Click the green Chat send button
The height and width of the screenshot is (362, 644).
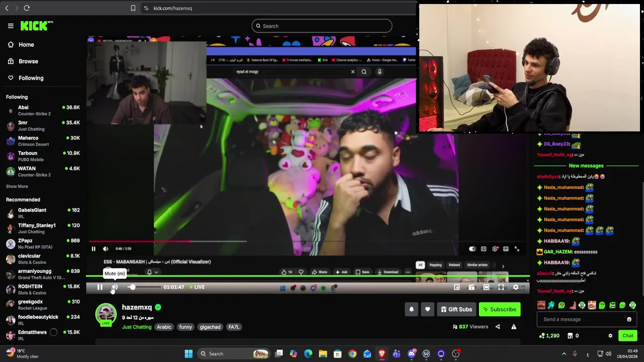pyautogui.click(x=628, y=336)
